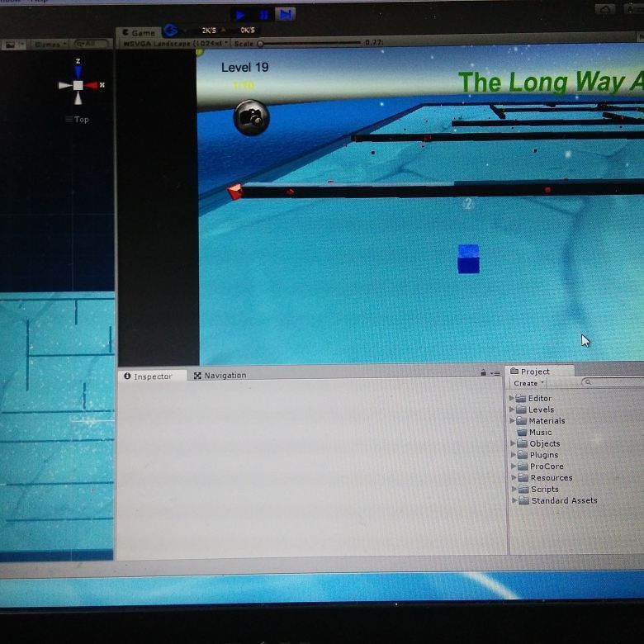Open the Inspector panel options menu

click(x=495, y=373)
